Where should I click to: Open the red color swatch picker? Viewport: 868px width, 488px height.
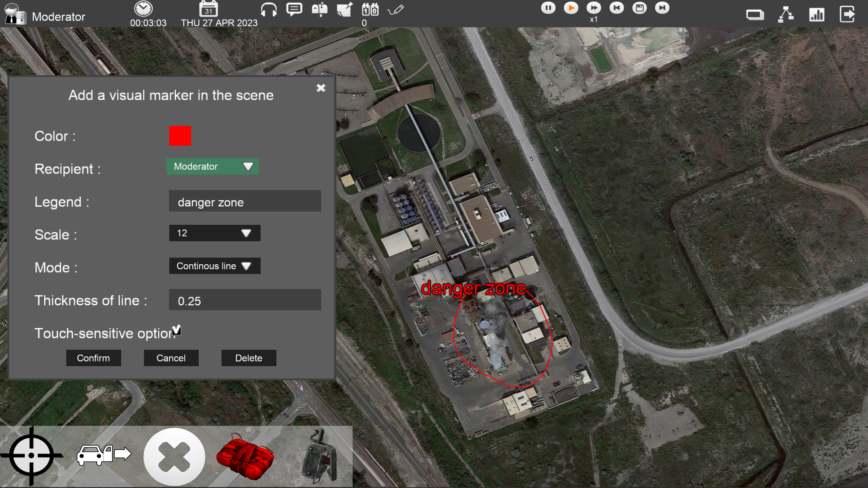tap(180, 136)
